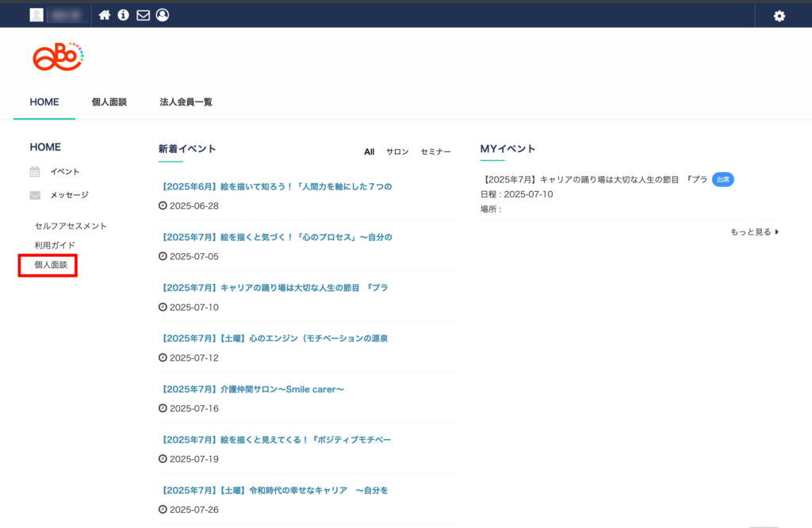The image size is (812, 528).
Task: Open セルフアセスメント in the sidebar
Action: click(x=71, y=227)
